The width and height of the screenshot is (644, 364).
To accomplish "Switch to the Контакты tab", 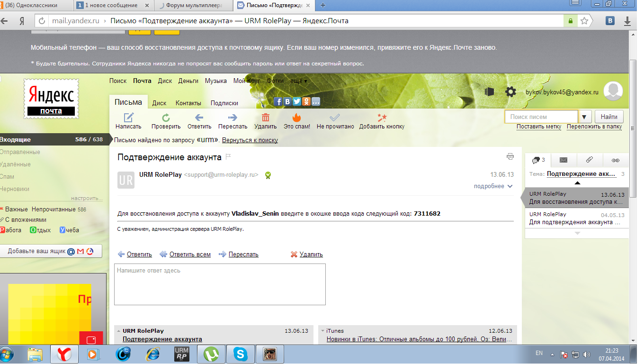I will point(188,103).
